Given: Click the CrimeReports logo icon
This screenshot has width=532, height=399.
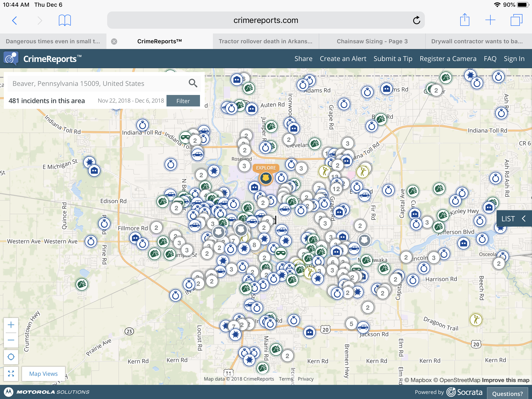Looking at the screenshot, I should coord(11,58).
